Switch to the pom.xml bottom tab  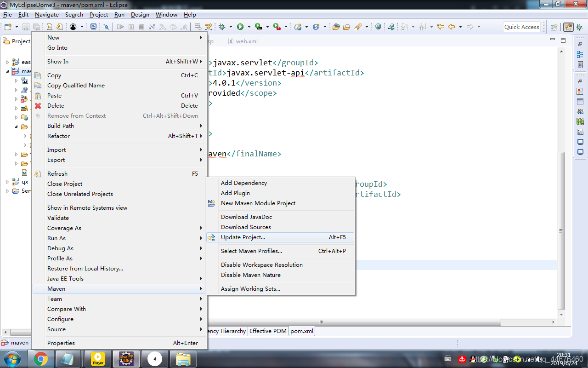tap(302, 331)
